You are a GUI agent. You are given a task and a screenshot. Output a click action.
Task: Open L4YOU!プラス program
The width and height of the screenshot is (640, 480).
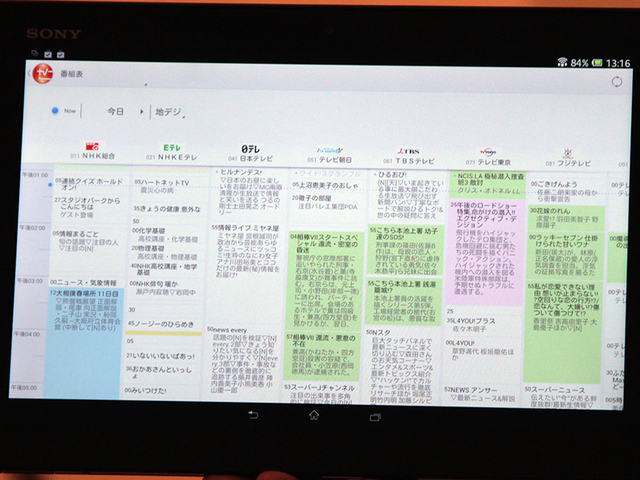[x=483, y=324]
